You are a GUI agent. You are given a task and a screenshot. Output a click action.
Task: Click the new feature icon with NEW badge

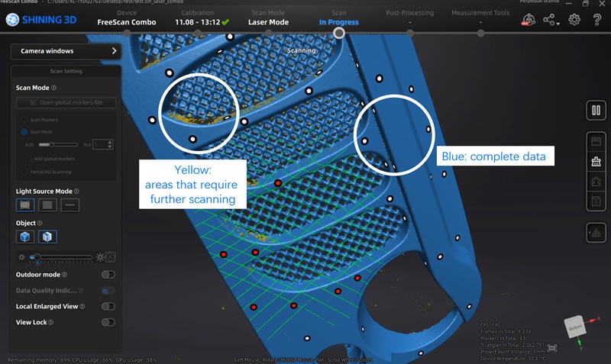tap(528, 20)
